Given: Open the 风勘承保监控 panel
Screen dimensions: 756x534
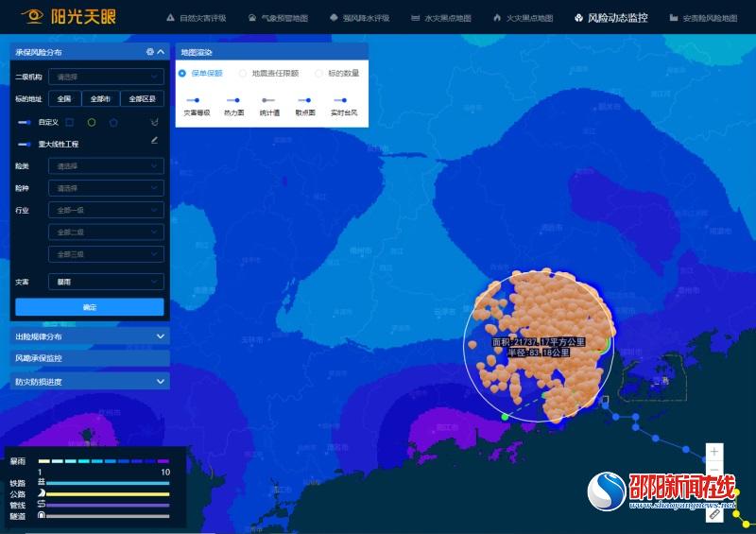Looking at the screenshot, I should pyautogui.click(x=90, y=358).
